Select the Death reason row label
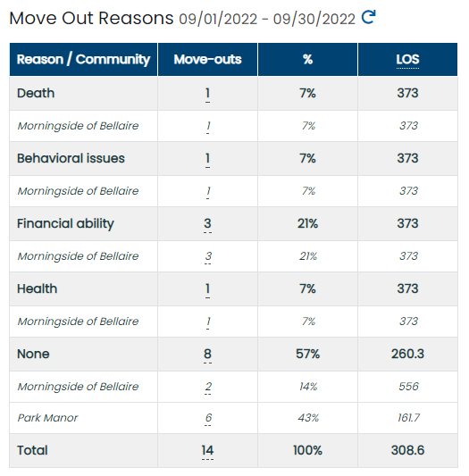The width and height of the screenshot is (469, 476). click(36, 93)
